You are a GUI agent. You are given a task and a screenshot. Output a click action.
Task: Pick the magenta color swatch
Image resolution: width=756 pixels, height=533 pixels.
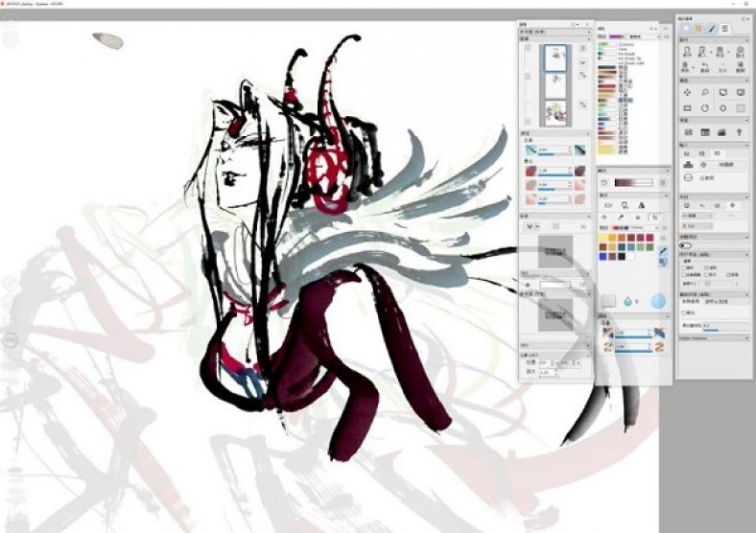tap(650, 238)
